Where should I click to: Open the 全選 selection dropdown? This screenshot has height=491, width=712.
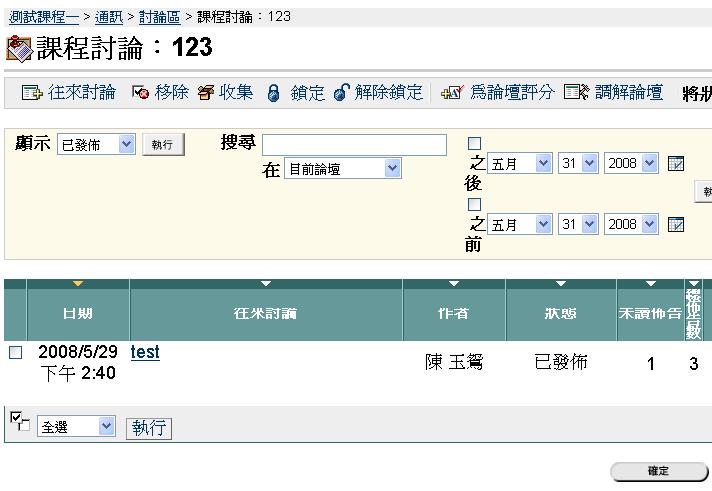click(77, 427)
